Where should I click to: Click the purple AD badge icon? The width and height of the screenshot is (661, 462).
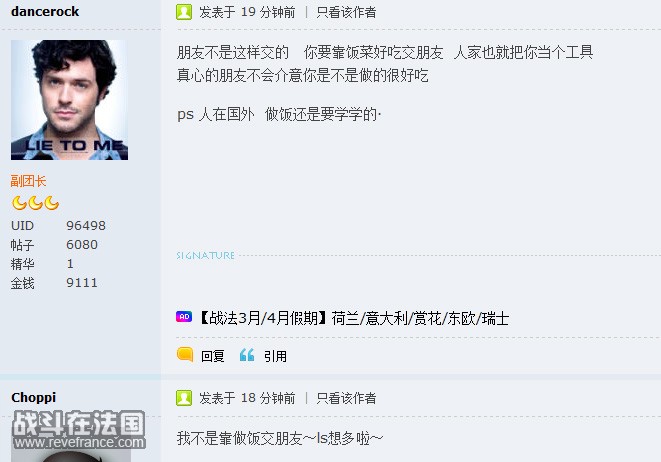184,317
